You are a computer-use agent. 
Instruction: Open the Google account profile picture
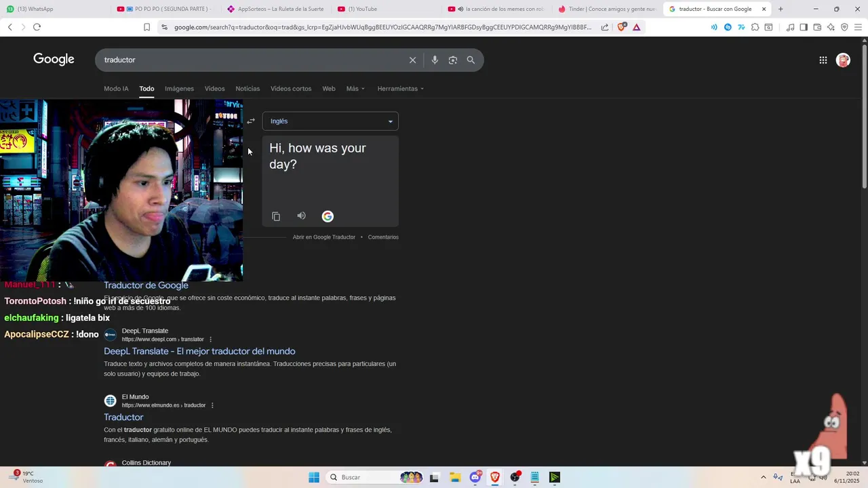tap(843, 60)
